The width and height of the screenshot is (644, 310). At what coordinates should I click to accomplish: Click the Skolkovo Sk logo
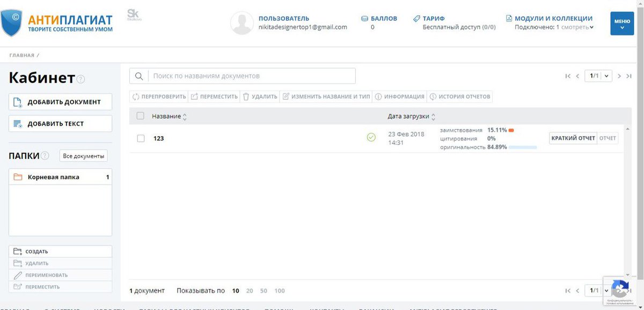[134, 15]
